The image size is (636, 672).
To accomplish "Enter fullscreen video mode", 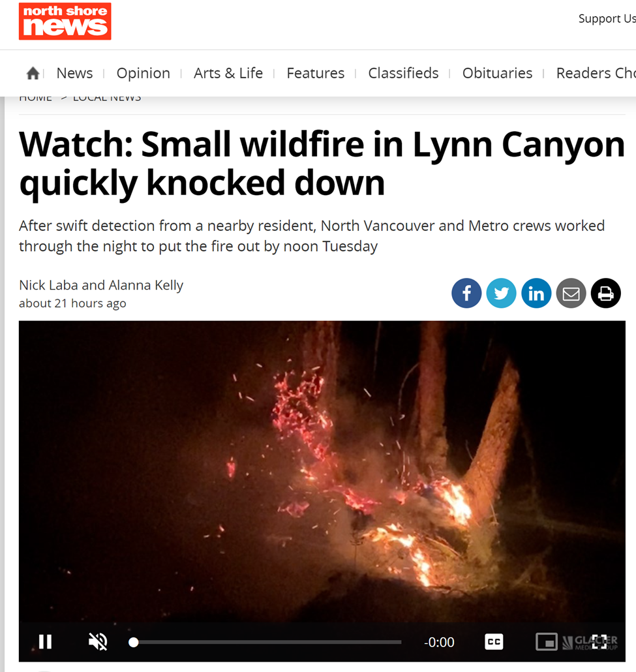I will pos(599,642).
